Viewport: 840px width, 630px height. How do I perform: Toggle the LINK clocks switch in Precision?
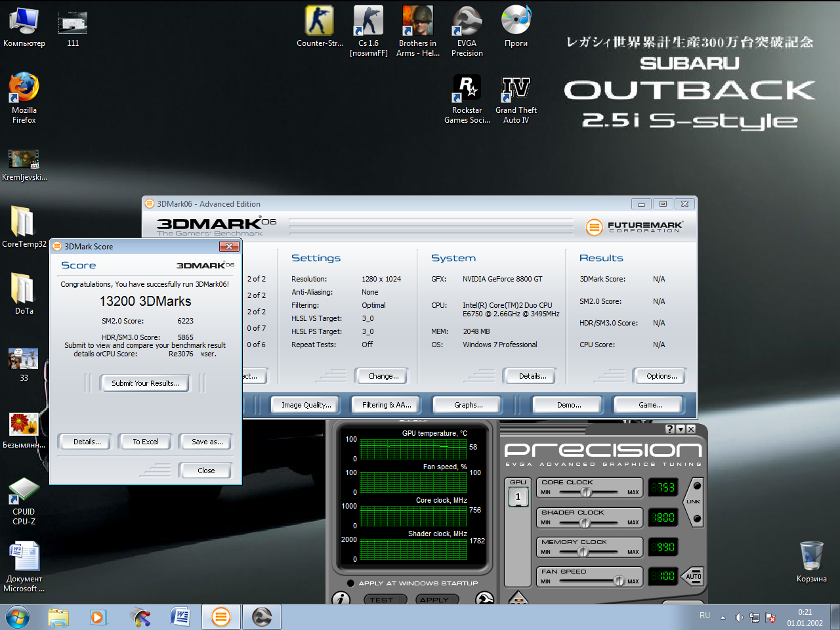coord(694,502)
